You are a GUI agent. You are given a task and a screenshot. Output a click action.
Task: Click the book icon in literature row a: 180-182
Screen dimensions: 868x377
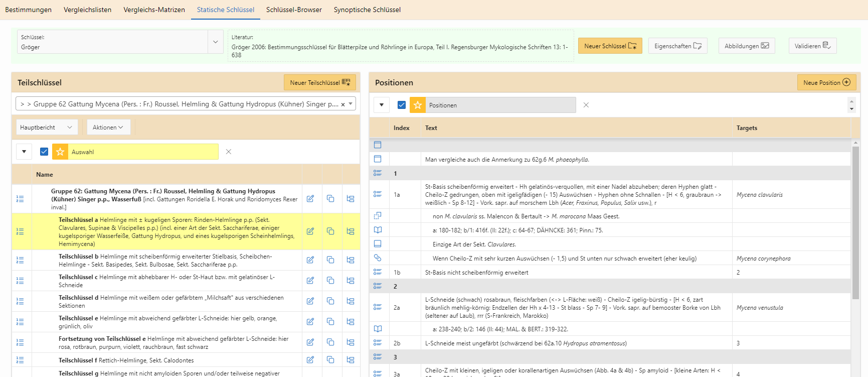[x=378, y=230]
